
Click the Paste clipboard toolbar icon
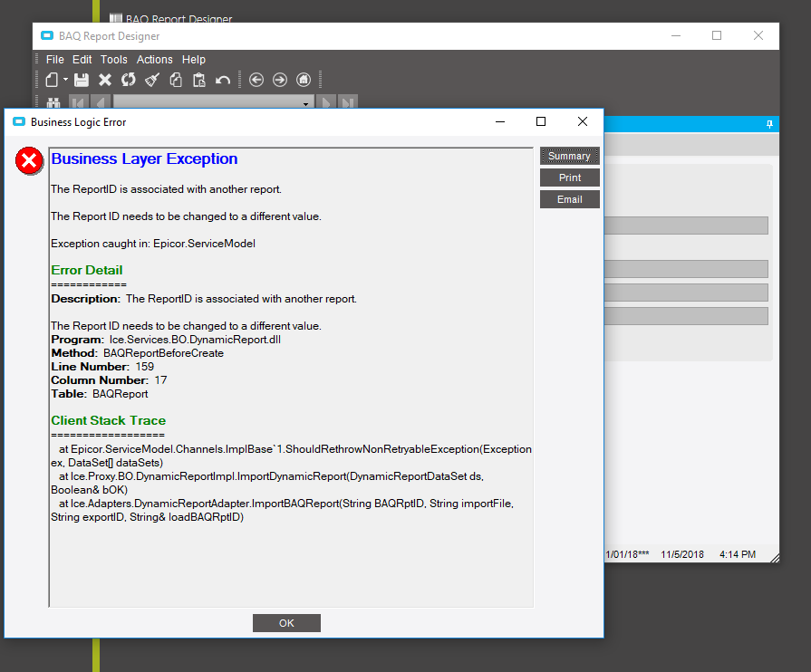pos(199,80)
